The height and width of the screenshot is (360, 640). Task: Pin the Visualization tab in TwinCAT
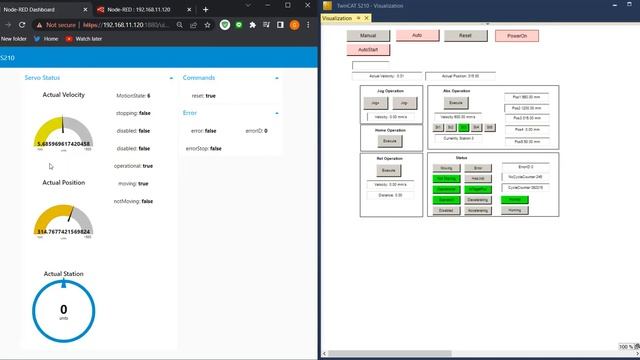coord(359,18)
